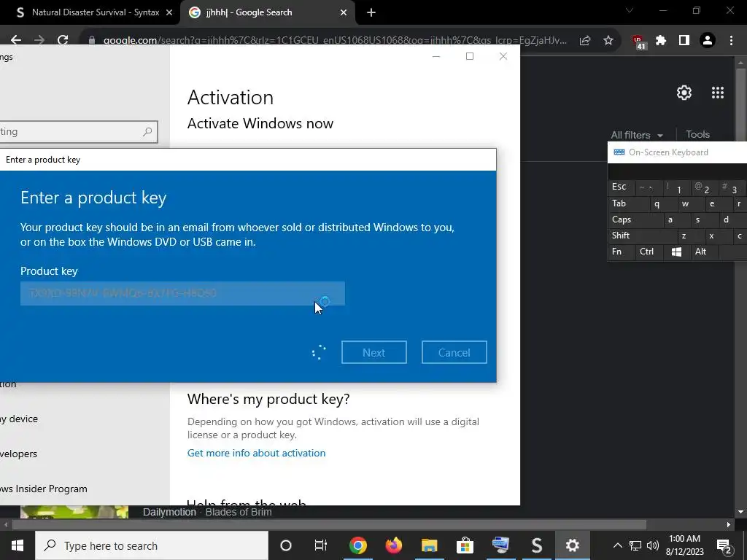
Task: Minimize the Settings window
Action: (436, 56)
